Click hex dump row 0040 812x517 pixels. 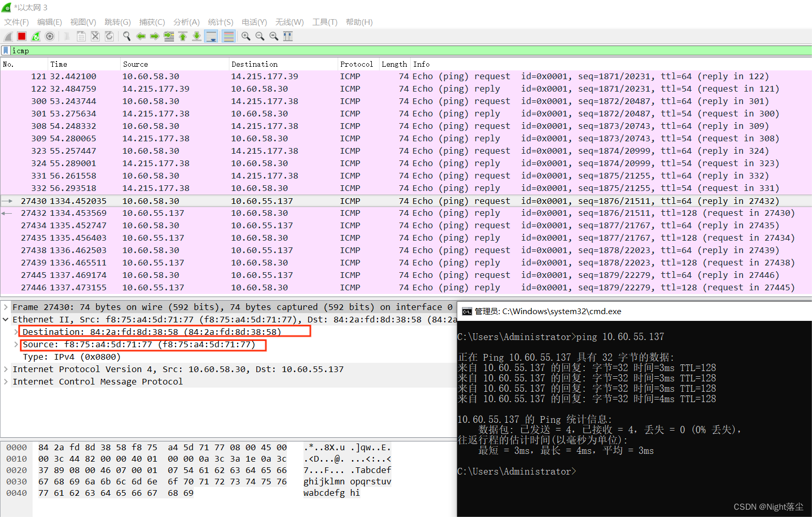[183, 493]
